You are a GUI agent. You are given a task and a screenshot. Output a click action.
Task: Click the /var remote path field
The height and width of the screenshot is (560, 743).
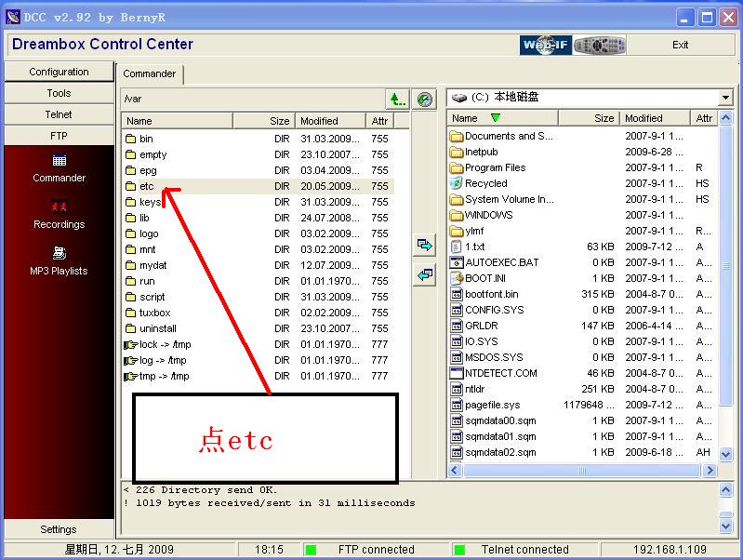pos(254,100)
